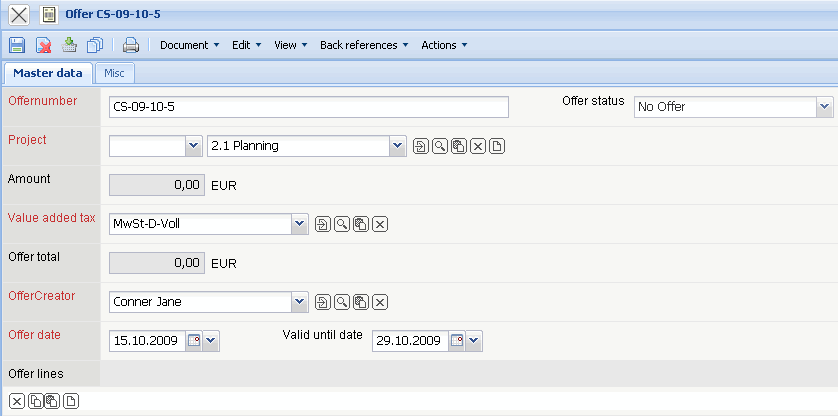The image size is (838, 416).
Task: Click the red X delete document icon
Action: (x=43, y=45)
